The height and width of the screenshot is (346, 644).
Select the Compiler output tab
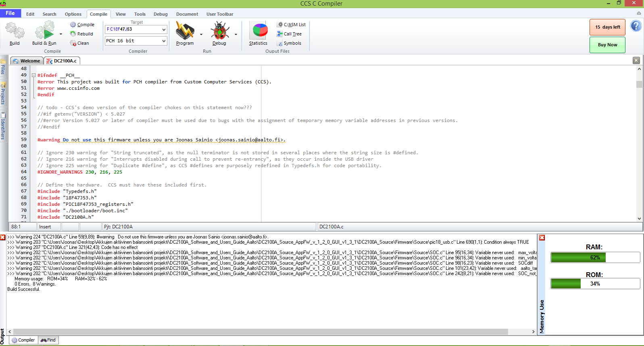click(x=23, y=340)
